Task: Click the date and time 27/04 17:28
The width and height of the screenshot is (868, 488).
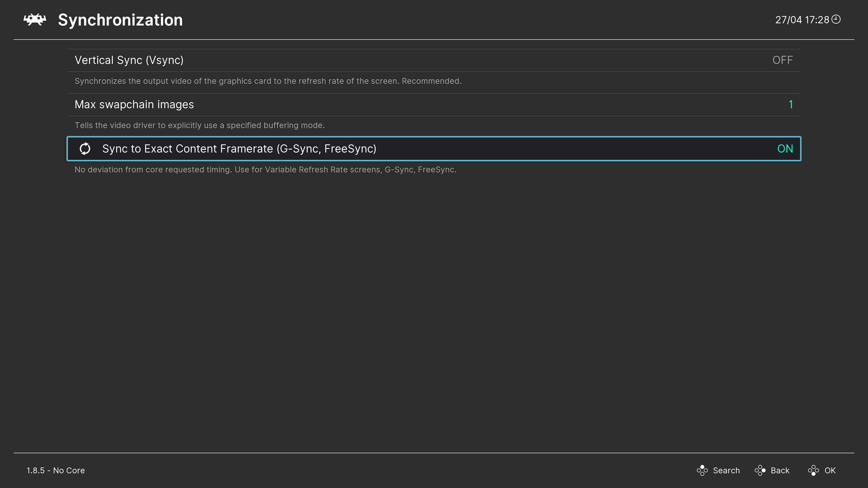Action: click(802, 20)
